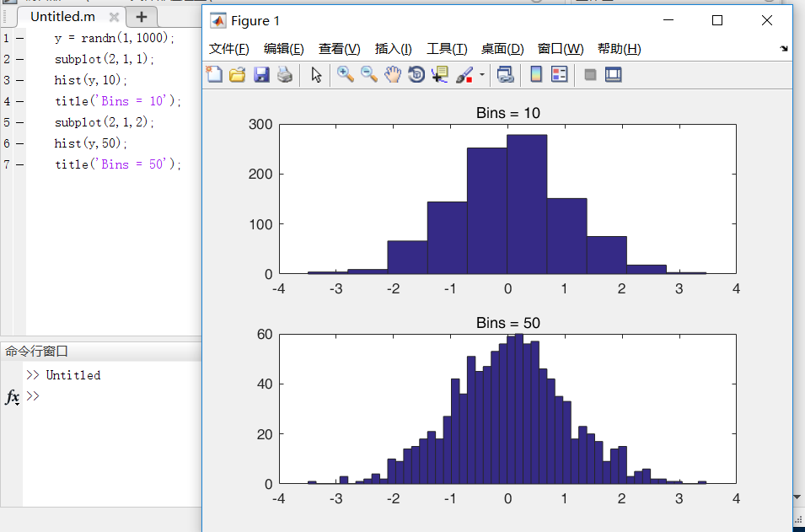Enable Rotate 3D mode
The image size is (805, 532).
[x=416, y=74]
